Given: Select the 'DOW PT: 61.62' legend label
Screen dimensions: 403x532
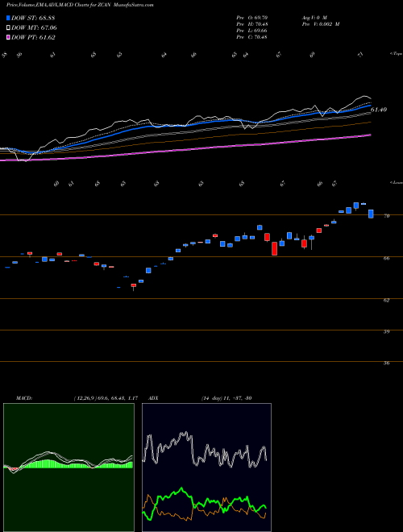Looking at the screenshot, I should 33,37.
